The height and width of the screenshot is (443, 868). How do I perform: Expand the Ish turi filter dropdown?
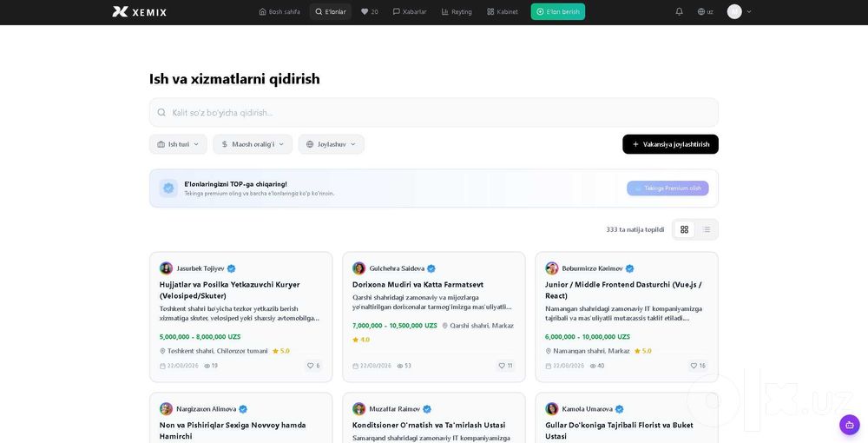point(178,144)
